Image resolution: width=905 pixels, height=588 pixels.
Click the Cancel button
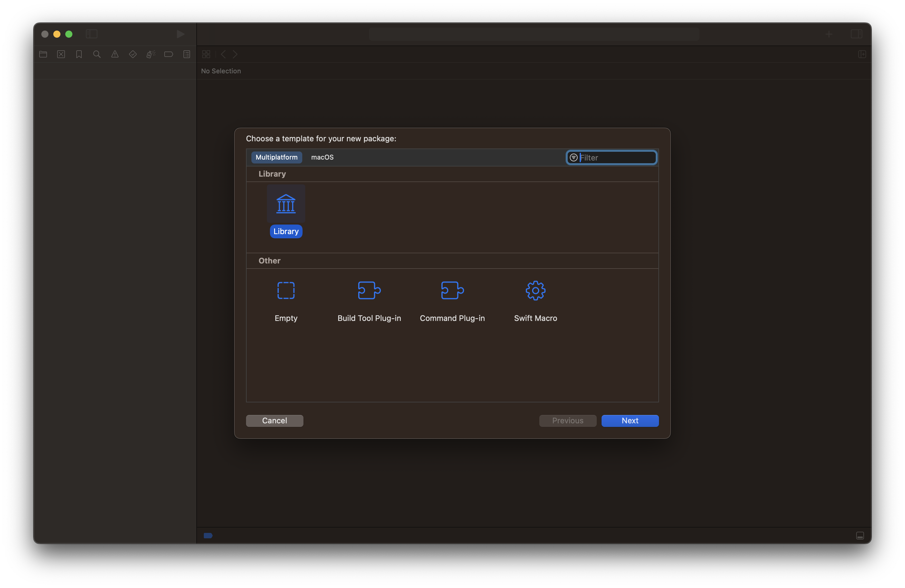(x=274, y=421)
